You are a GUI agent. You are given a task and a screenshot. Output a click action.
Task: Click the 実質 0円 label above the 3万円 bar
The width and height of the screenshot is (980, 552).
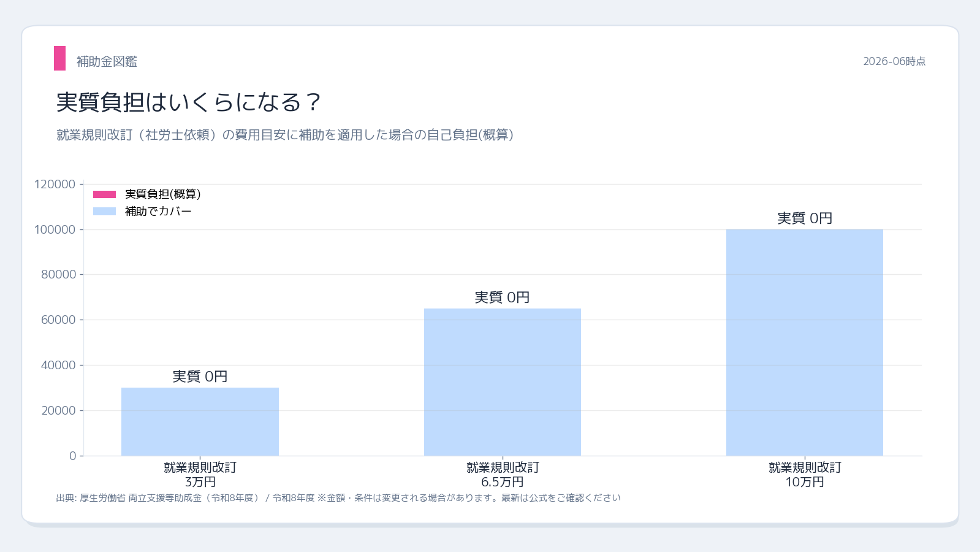click(200, 377)
